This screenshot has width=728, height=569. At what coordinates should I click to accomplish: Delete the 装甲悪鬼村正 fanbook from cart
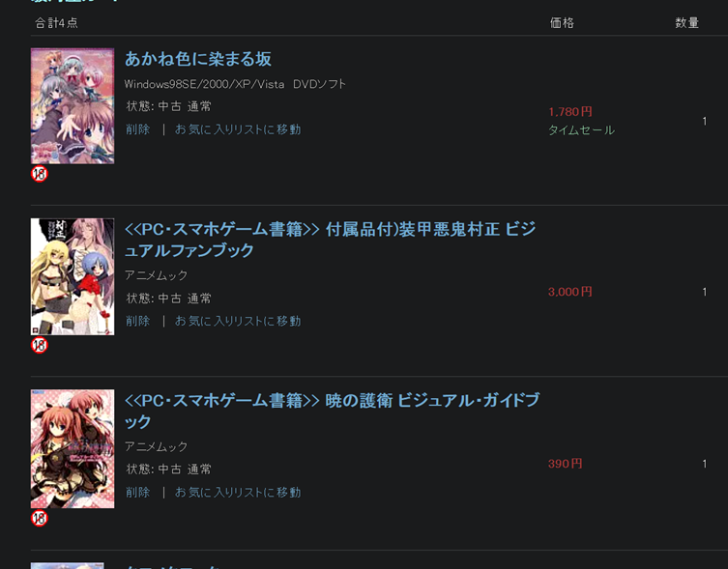point(138,321)
